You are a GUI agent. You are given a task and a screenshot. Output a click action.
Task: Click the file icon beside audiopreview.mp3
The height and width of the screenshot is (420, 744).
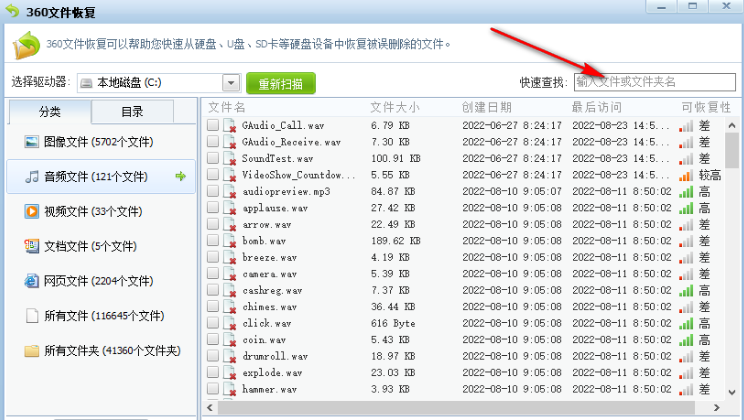click(230, 192)
